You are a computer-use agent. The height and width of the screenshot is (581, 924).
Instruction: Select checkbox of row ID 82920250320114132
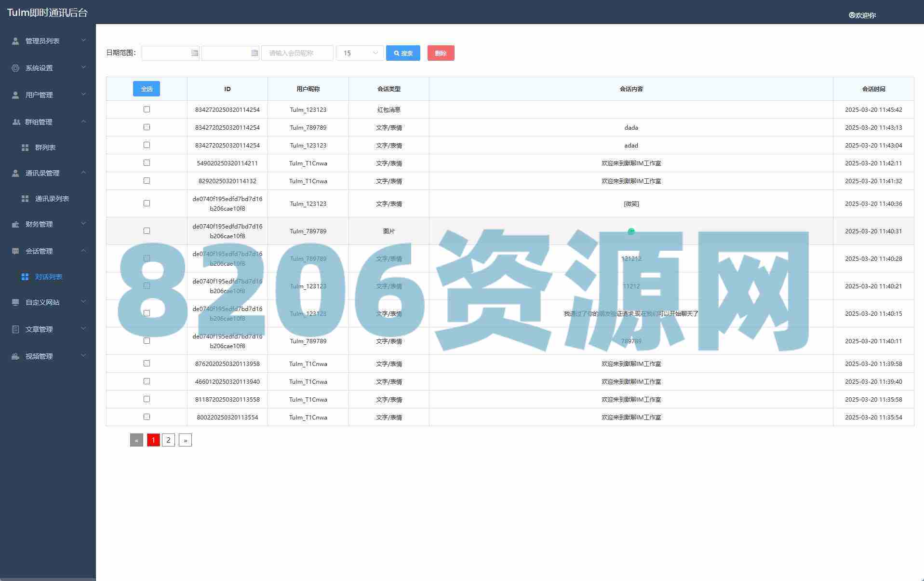pyautogui.click(x=147, y=181)
